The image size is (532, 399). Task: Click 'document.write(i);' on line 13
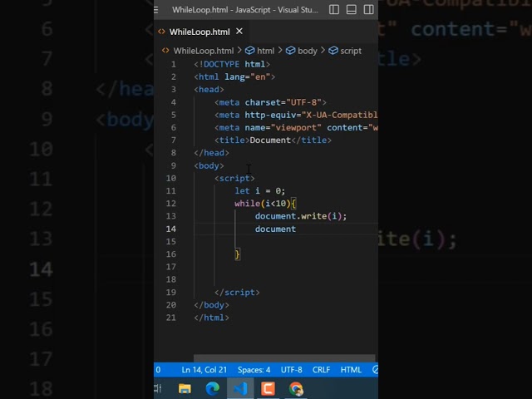click(x=301, y=216)
